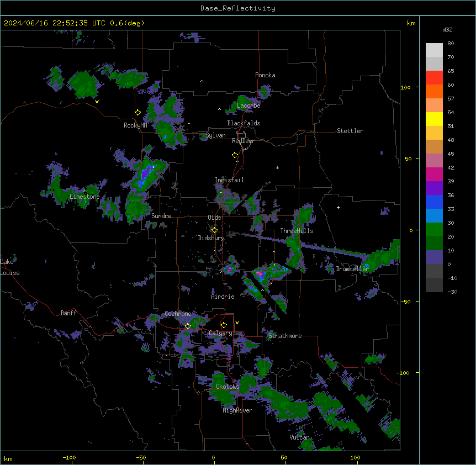Click the Banff label
Image resolution: width=476 pixels, height=465 pixels.
pos(68,313)
